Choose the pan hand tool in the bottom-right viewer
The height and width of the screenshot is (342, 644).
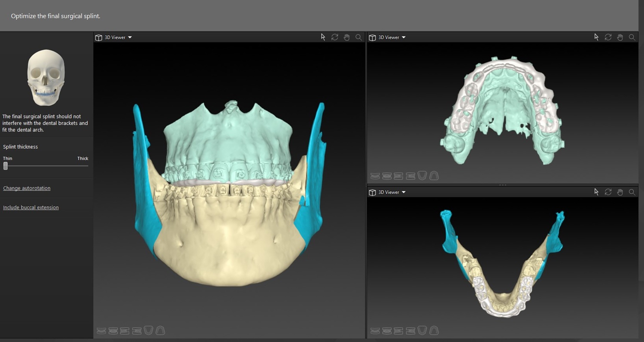pyautogui.click(x=620, y=192)
